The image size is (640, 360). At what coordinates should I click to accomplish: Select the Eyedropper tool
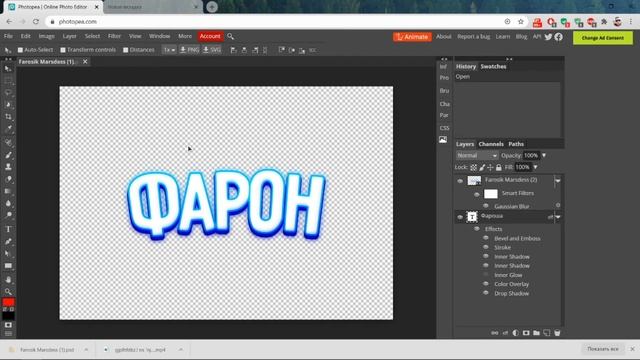click(8, 129)
